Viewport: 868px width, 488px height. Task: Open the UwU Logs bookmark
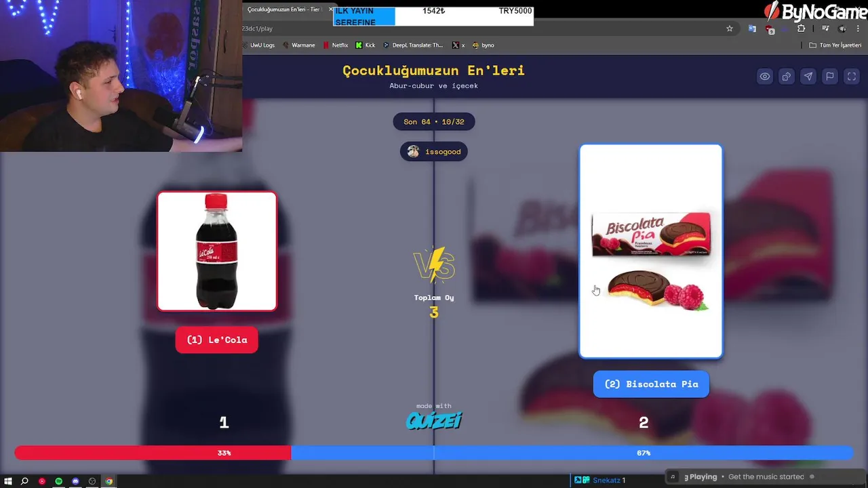coord(258,45)
